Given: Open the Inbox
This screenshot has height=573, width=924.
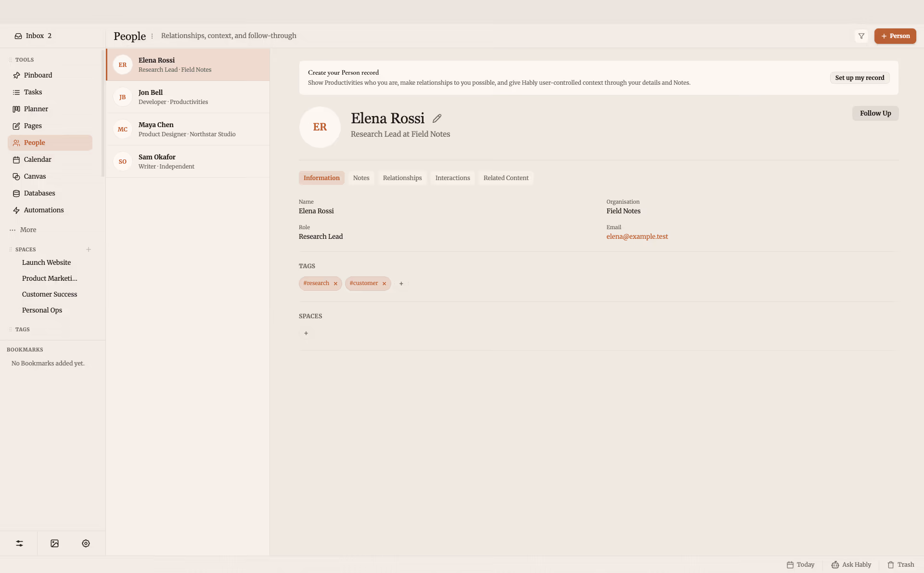Looking at the screenshot, I should 33,36.
